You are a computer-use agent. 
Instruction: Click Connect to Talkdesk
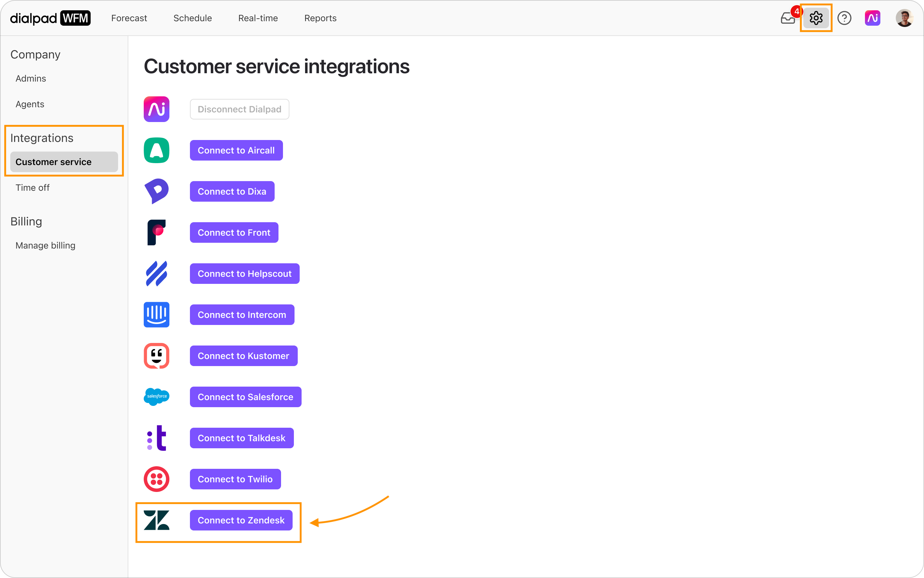(x=242, y=438)
